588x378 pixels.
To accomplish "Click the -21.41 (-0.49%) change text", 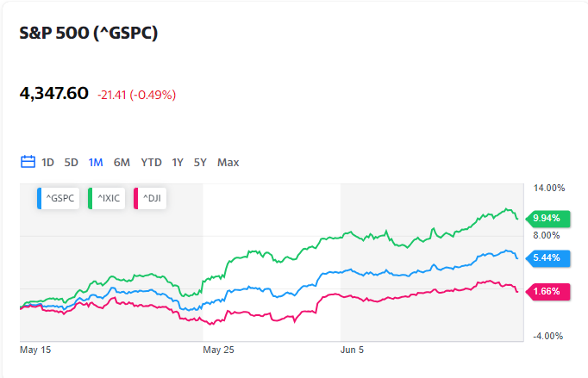I will [136, 94].
